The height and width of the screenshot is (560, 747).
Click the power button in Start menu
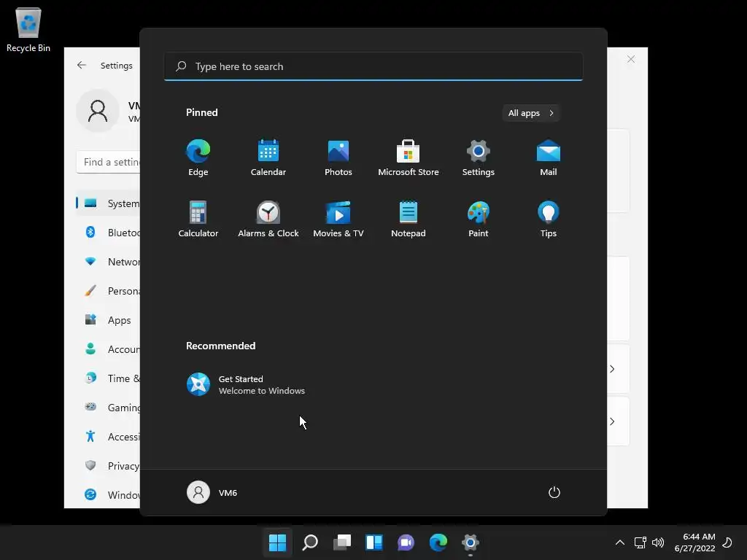[554, 492]
